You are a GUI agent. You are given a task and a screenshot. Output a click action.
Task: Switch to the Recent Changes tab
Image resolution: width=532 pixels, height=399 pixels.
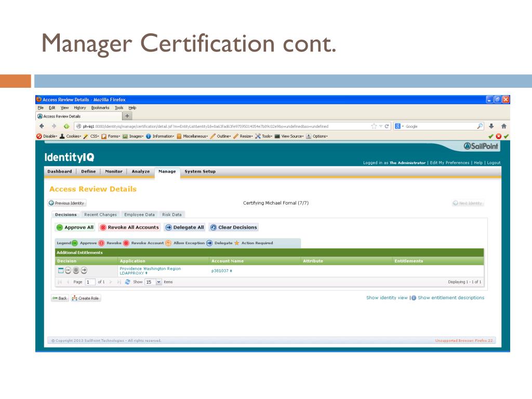(x=100, y=215)
